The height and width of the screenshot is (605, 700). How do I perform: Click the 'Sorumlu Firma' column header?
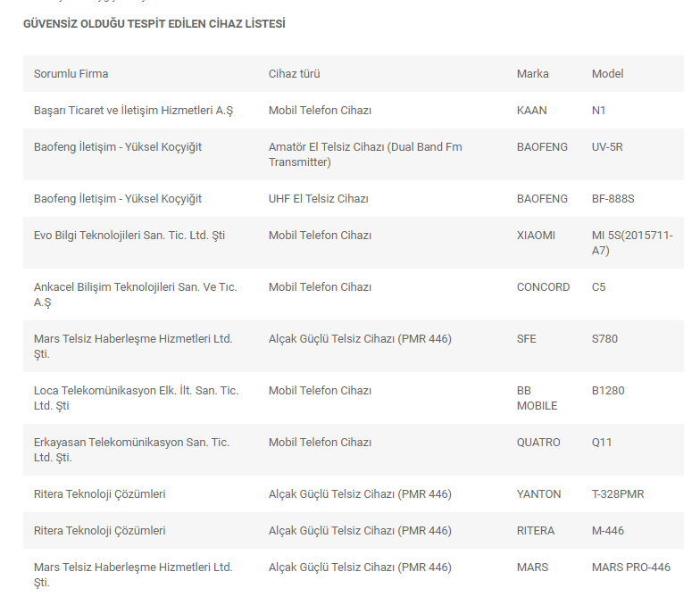coord(71,73)
